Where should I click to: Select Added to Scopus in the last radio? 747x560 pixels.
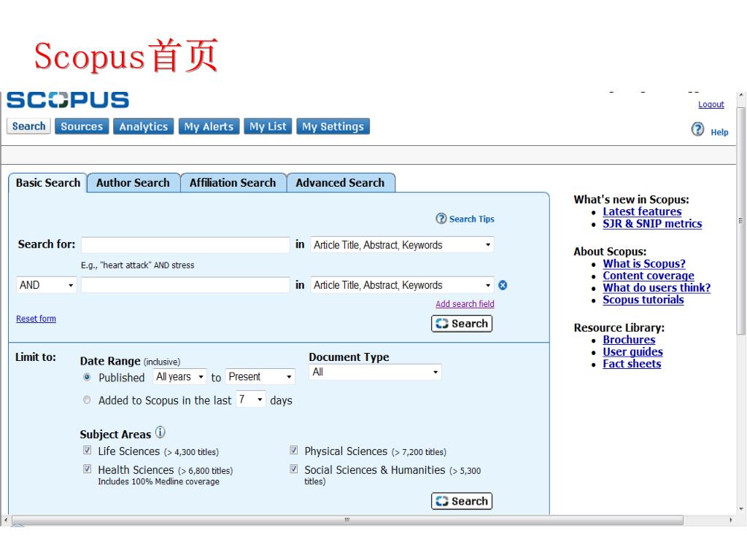(x=87, y=400)
